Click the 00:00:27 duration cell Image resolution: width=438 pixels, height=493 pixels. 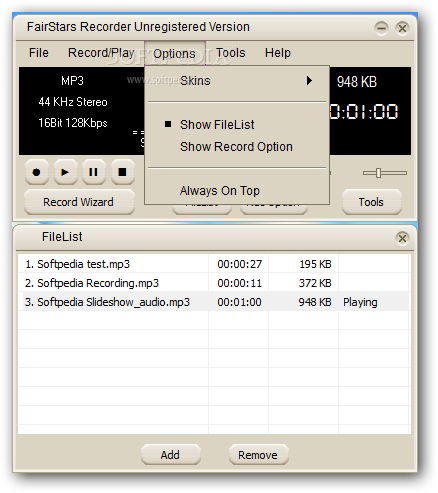tap(240, 264)
